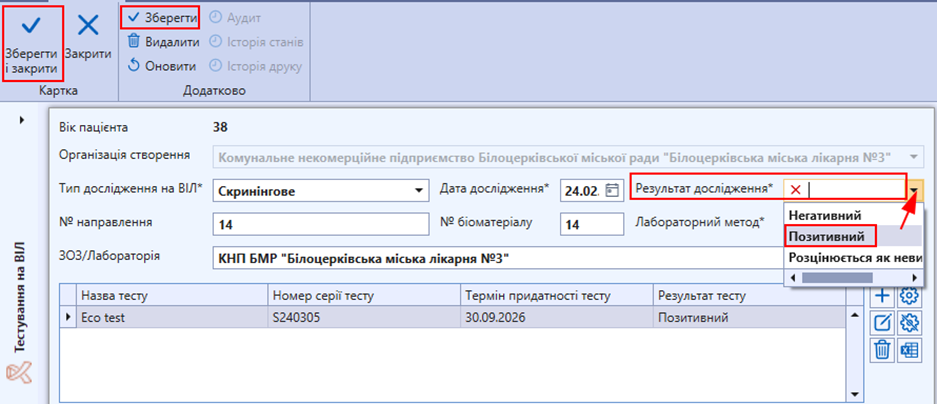This screenshot has height=404, width=937.
Task: Click the Зберегти і закрити checkmark button
Action: click(32, 44)
